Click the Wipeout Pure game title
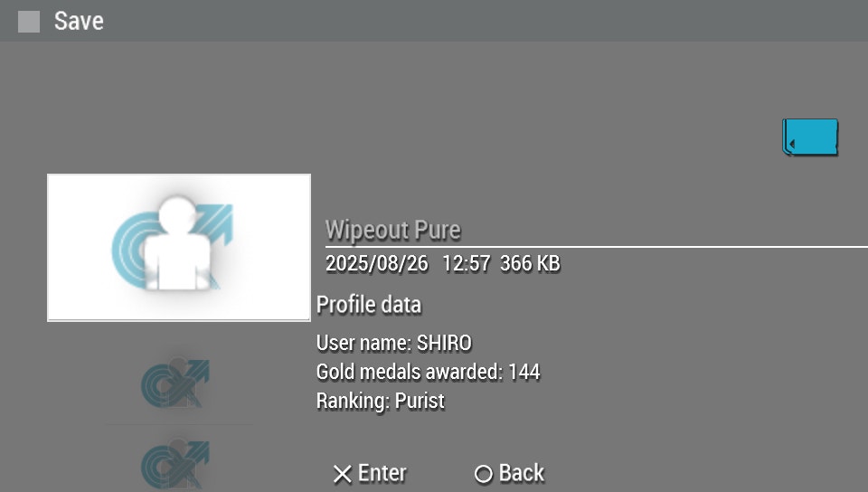The height and width of the screenshot is (492, 868). point(393,231)
